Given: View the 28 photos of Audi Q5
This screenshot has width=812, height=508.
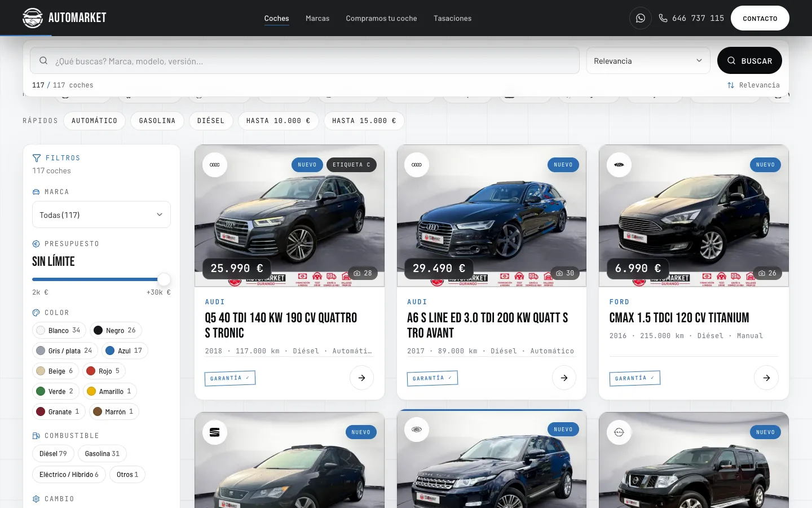Looking at the screenshot, I should [x=363, y=273].
